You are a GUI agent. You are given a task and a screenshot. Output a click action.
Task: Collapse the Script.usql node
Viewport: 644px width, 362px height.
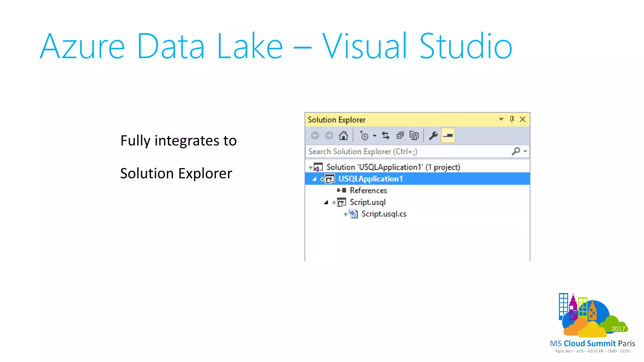coord(326,202)
